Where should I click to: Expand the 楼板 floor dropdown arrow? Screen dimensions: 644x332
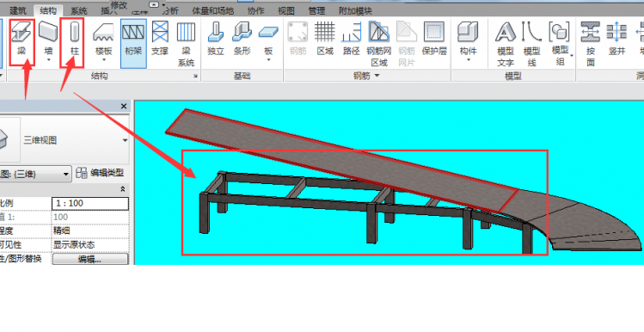pyautogui.click(x=103, y=60)
